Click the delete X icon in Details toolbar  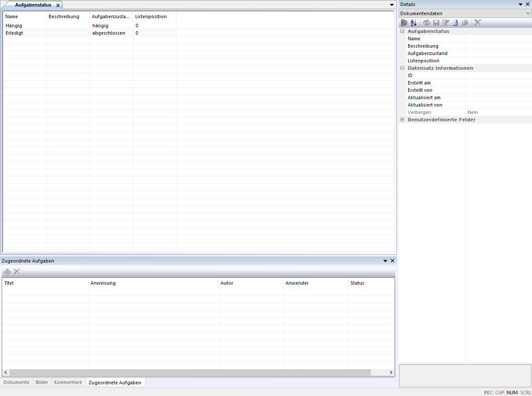[x=477, y=23]
